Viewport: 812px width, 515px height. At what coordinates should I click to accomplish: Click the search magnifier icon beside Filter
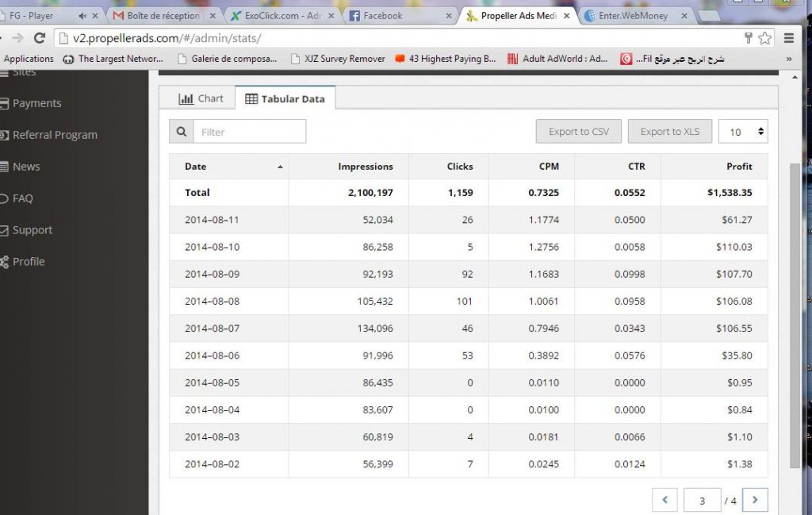click(x=182, y=132)
